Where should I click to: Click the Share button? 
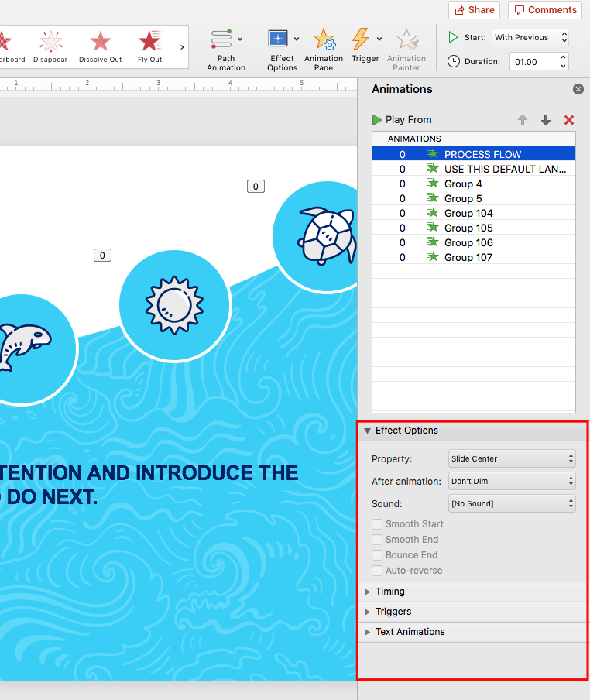[474, 10]
